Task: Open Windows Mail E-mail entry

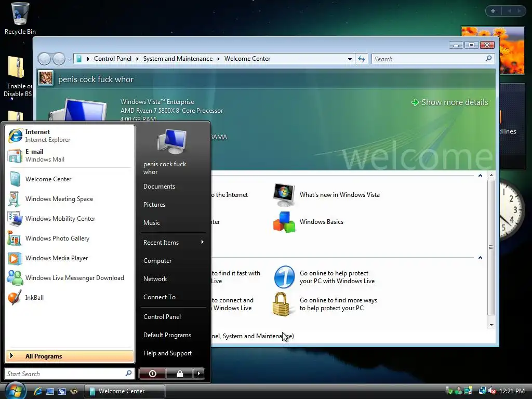Action: pos(69,155)
